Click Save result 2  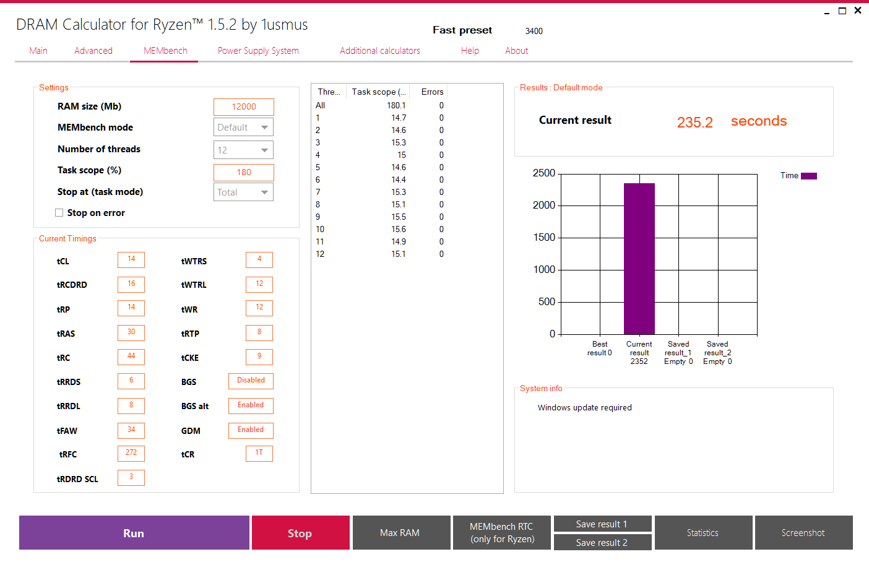coord(603,542)
